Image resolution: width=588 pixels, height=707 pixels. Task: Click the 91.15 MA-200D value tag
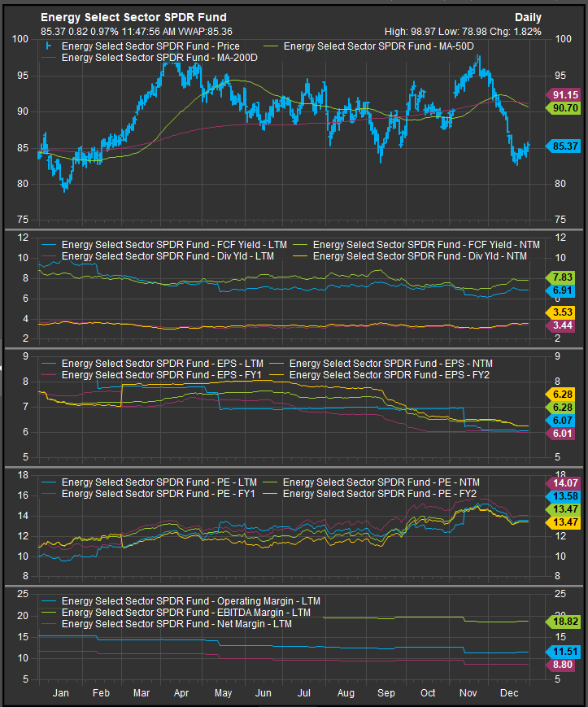[x=564, y=94]
